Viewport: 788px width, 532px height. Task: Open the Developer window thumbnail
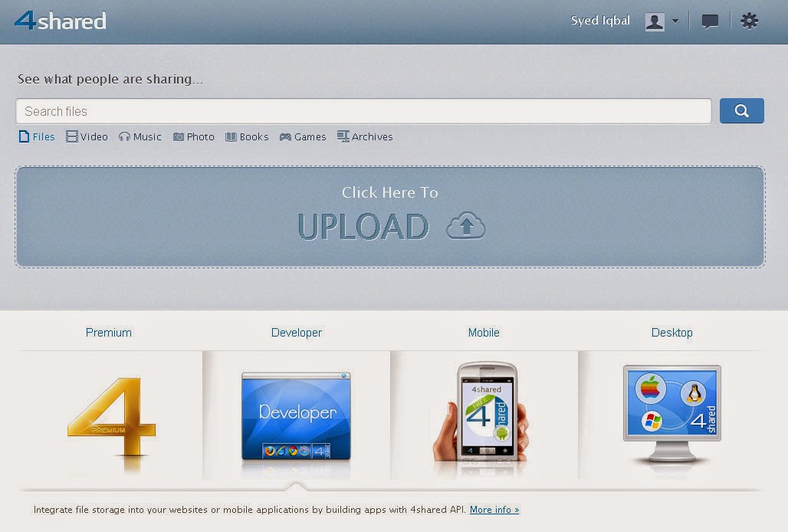click(x=296, y=415)
